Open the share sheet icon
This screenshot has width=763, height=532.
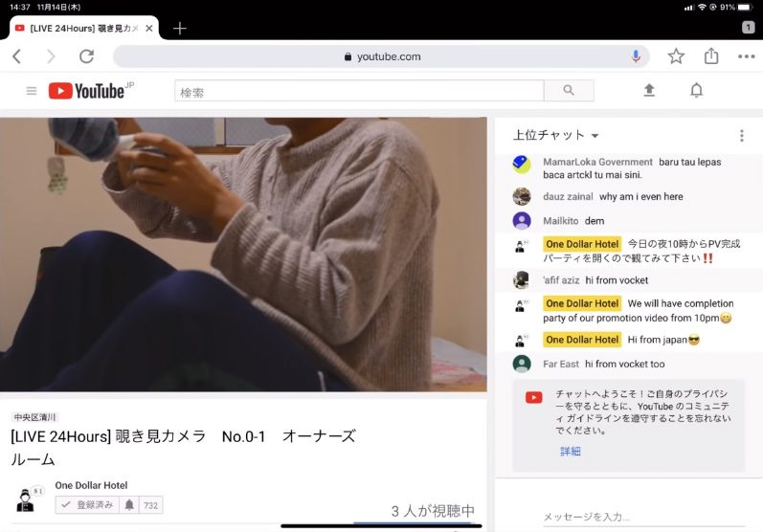[x=711, y=55]
